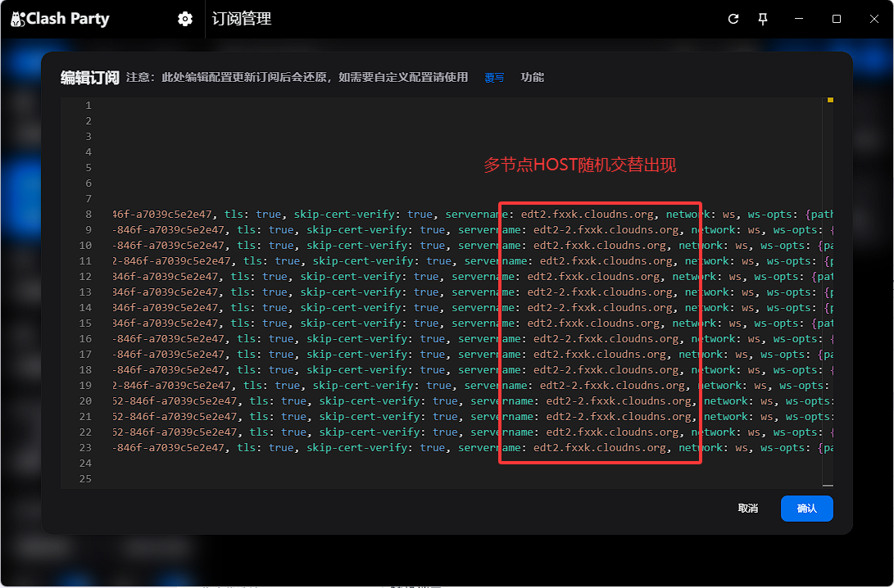
Task: Click the 编辑订阅 dialog heading
Action: click(x=89, y=78)
